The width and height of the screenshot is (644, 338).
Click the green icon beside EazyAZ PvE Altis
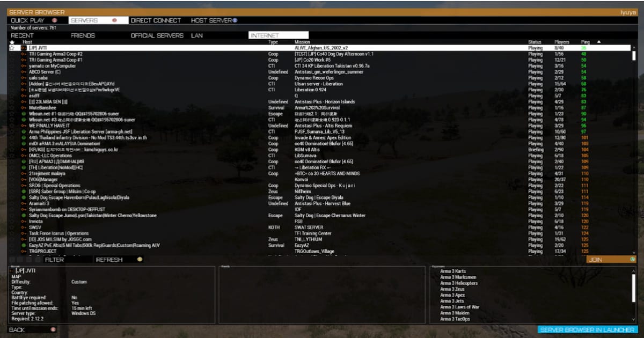tap(24, 245)
